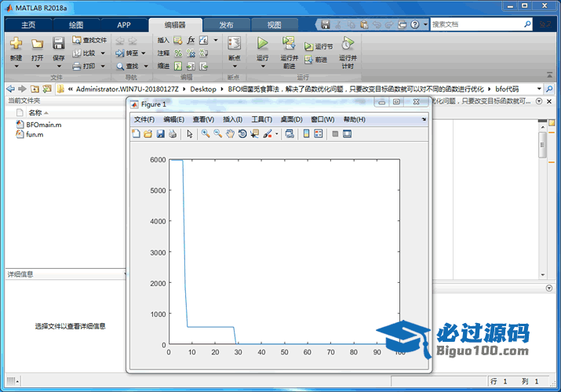Toggle Insert Legend in Figure toolbar
The width and height of the screenshot is (561, 392).
coord(319,134)
